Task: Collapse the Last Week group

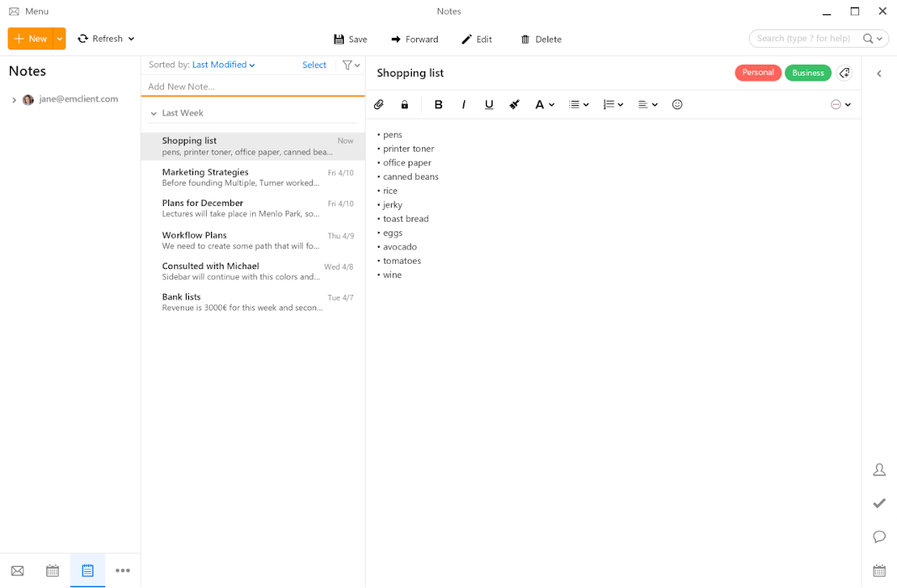Action: pos(154,113)
